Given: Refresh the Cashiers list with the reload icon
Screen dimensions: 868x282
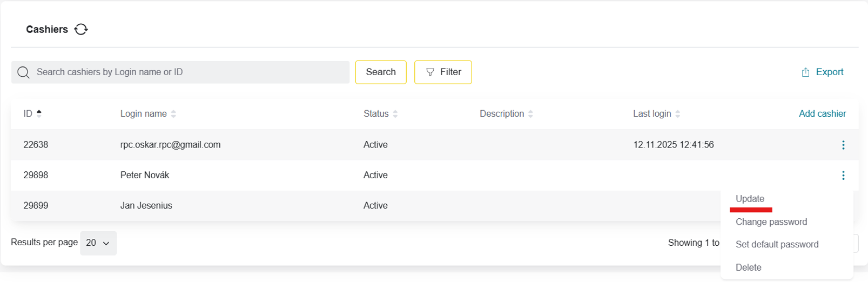Looking at the screenshot, I should point(81,29).
